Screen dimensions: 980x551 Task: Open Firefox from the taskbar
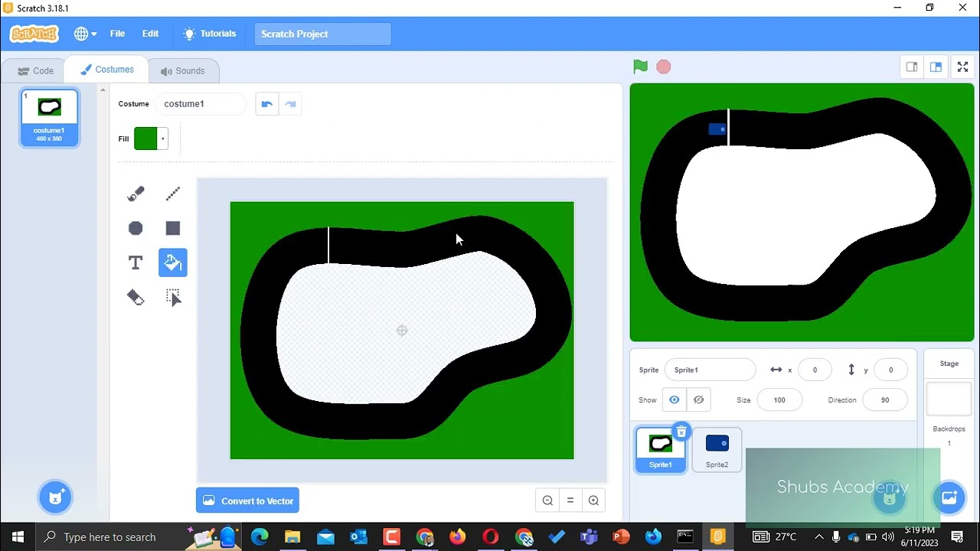tap(457, 536)
